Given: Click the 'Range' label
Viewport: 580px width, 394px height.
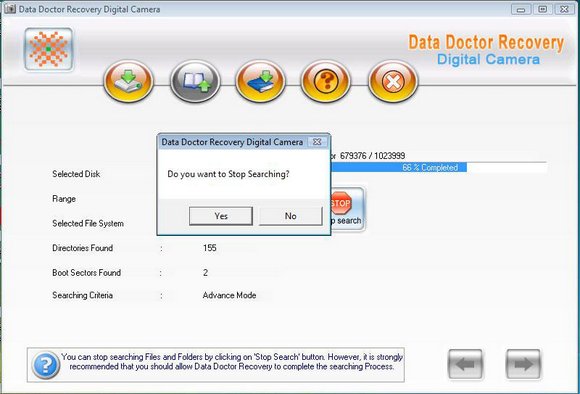Looking at the screenshot, I should (64, 199).
